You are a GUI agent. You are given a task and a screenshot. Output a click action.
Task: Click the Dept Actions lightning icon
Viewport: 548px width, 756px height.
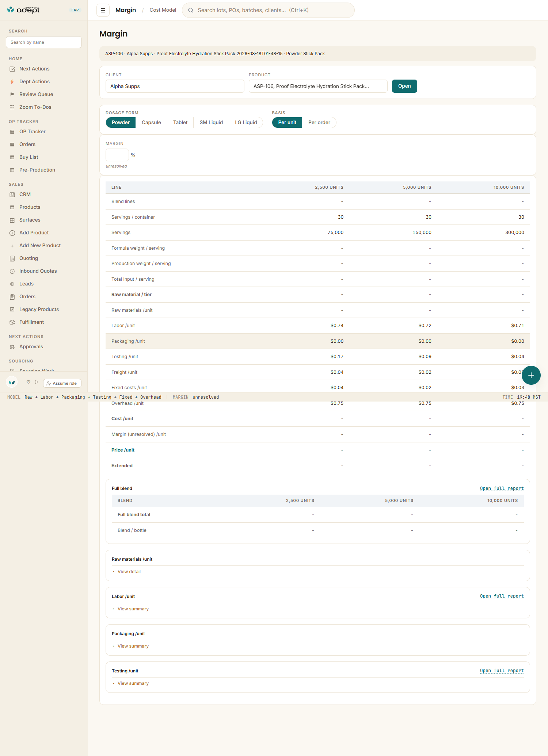12,82
